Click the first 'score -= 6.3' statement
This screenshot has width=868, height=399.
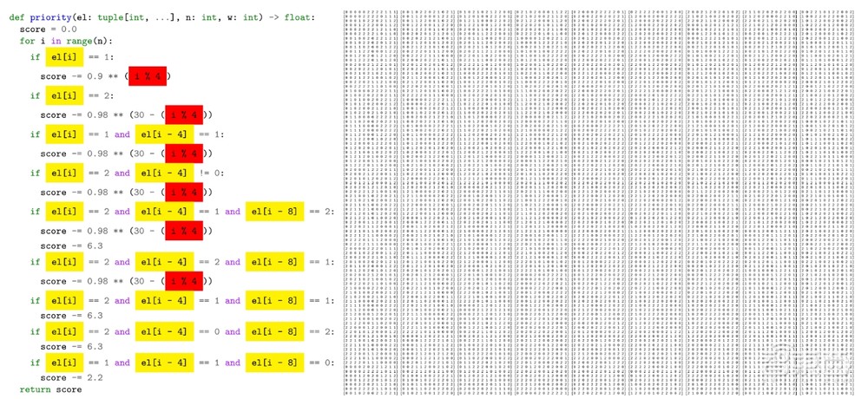72,245
